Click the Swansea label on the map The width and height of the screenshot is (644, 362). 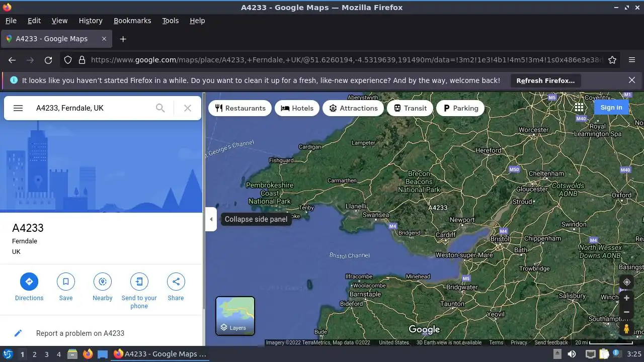376,215
